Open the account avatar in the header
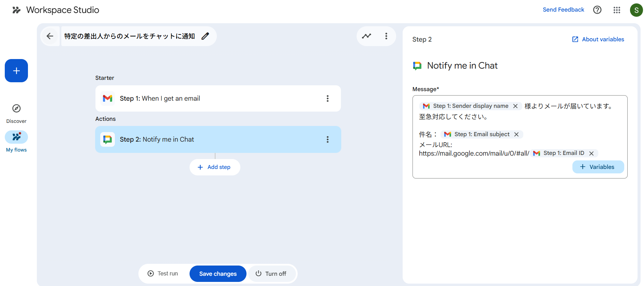This screenshot has height=286, width=644. pos(636,10)
